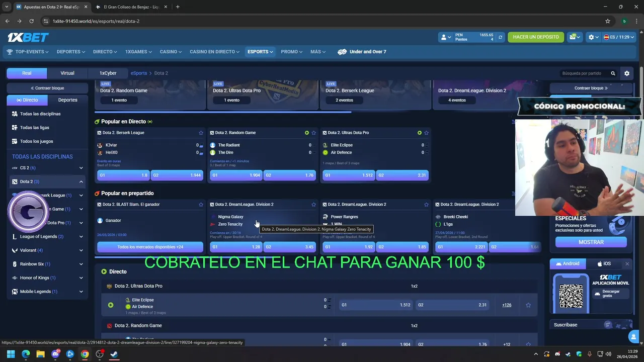This screenshot has width=644, height=362.
Task: Open the ES language and time dropdown
Action: (619, 37)
